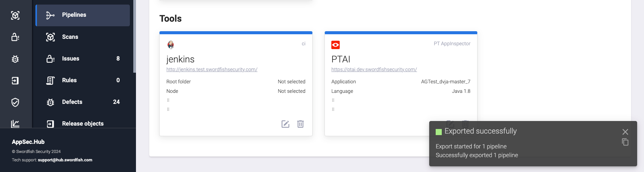Open the ptai.dev.swordfishsecurity.com link
Image resolution: width=644 pixels, height=172 pixels.
(x=374, y=70)
